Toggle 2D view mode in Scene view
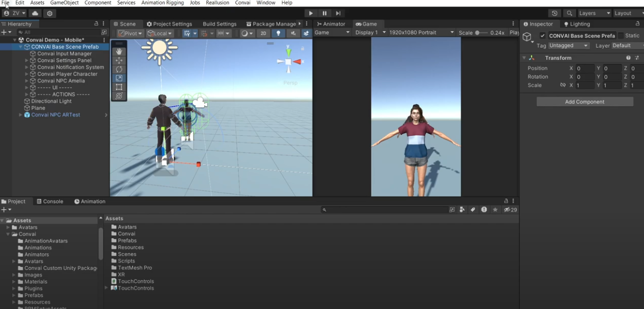This screenshot has height=309, width=644. [x=263, y=33]
